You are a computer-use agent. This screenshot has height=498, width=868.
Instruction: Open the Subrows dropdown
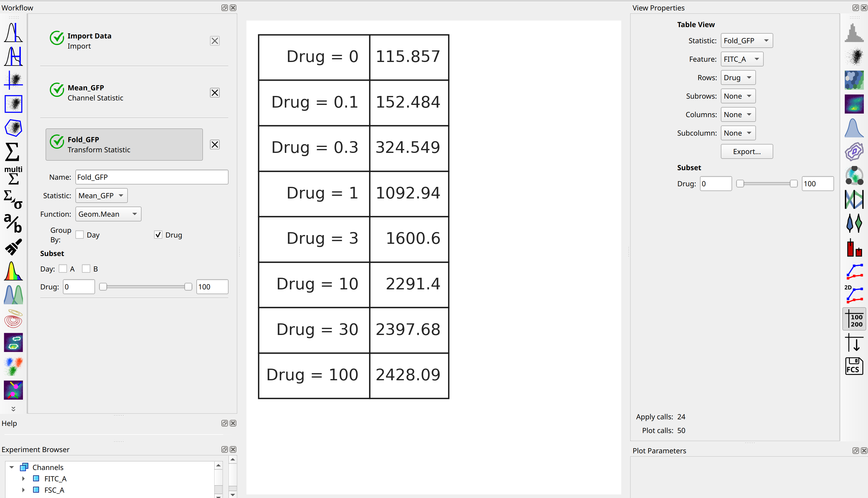point(738,96)
